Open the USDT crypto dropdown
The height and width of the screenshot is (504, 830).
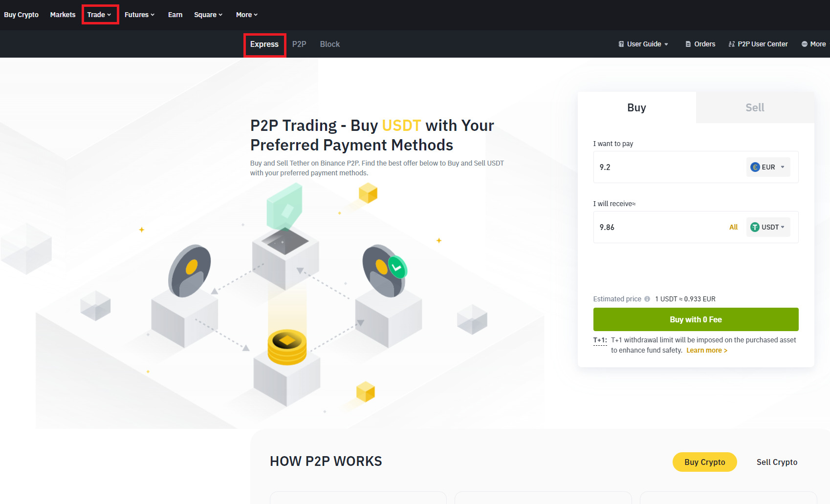(768, 227)
